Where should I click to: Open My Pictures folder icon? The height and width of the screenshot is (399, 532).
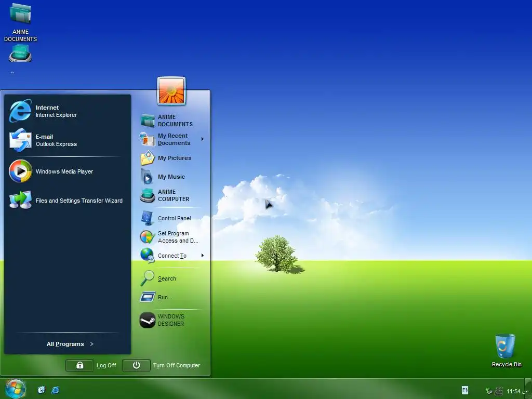pyautogui.click(x=148, y=158)
